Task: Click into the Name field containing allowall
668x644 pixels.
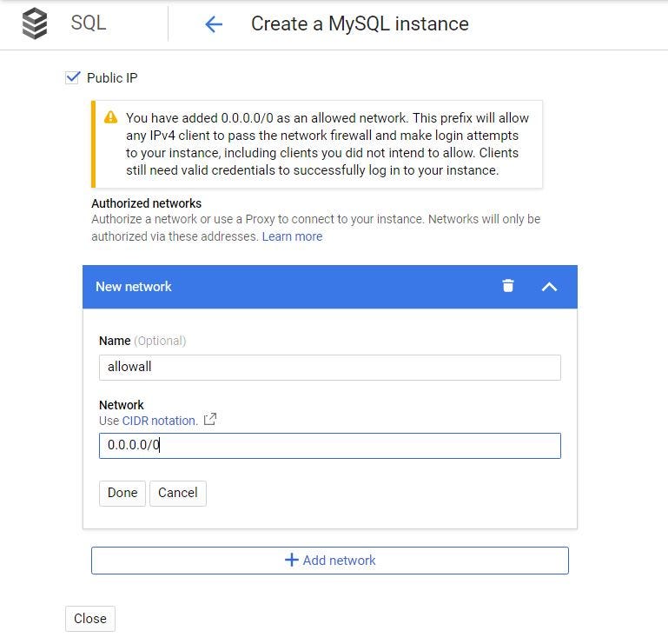Action: click(x=330, y=368)
